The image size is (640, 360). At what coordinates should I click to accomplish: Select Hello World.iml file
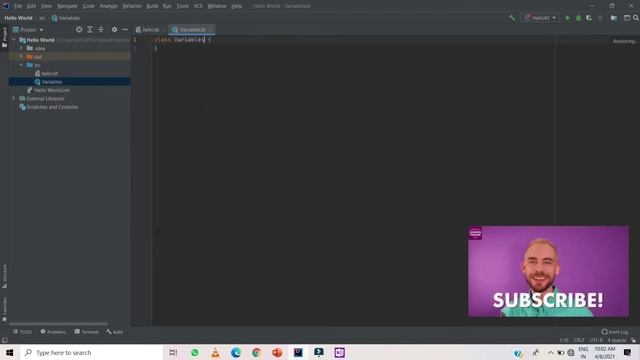(x=52, y=90)
